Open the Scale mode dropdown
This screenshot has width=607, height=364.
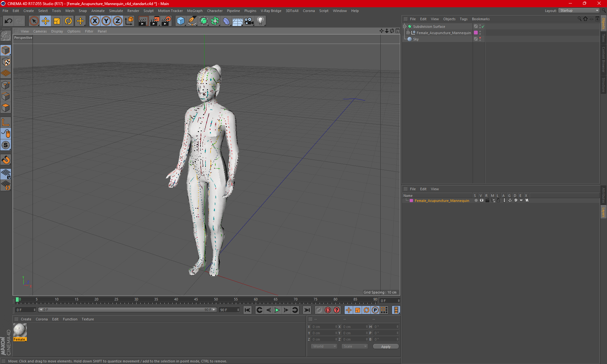[x=355, y=346]
